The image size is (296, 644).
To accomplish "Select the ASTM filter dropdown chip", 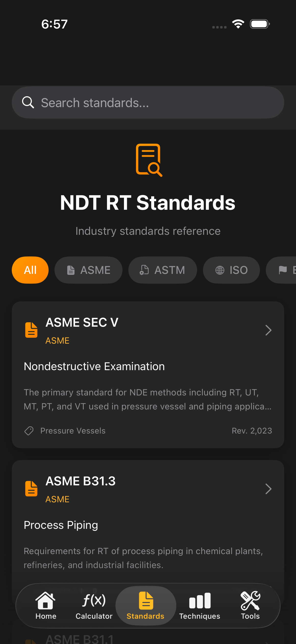I will 162,270.
